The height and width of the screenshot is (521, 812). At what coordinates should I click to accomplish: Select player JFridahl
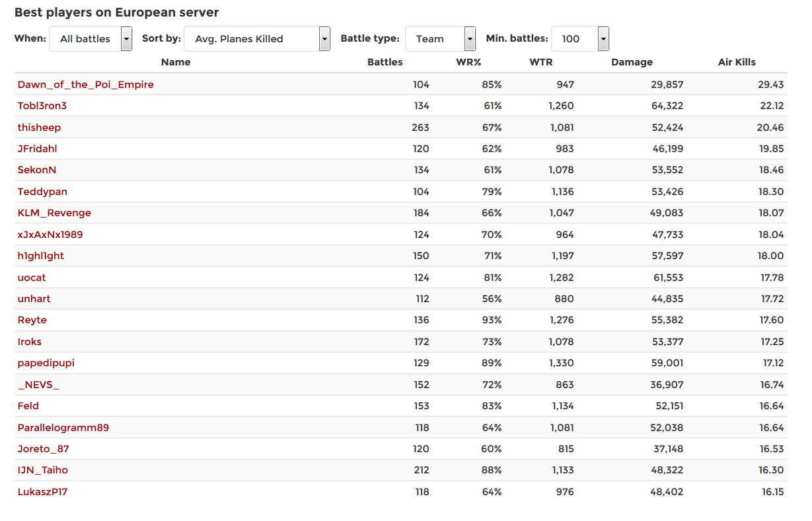pyautogui.click(x=38, y=149)
